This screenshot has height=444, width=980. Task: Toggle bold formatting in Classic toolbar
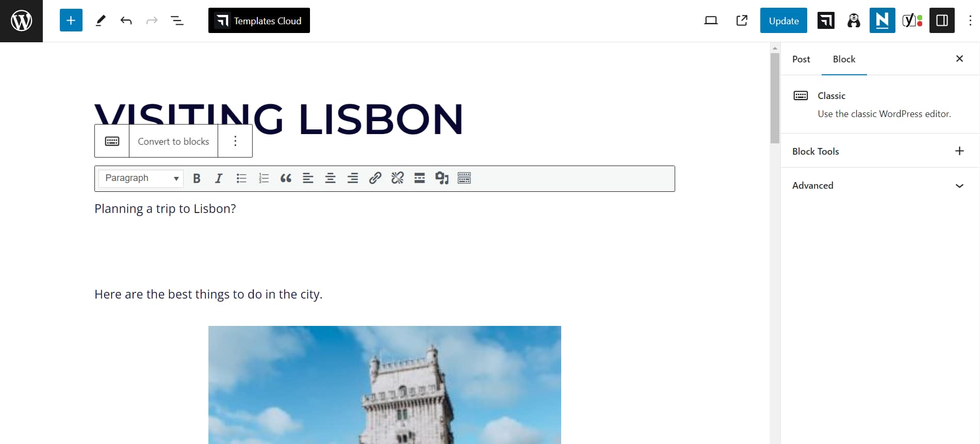coord(197,178)
